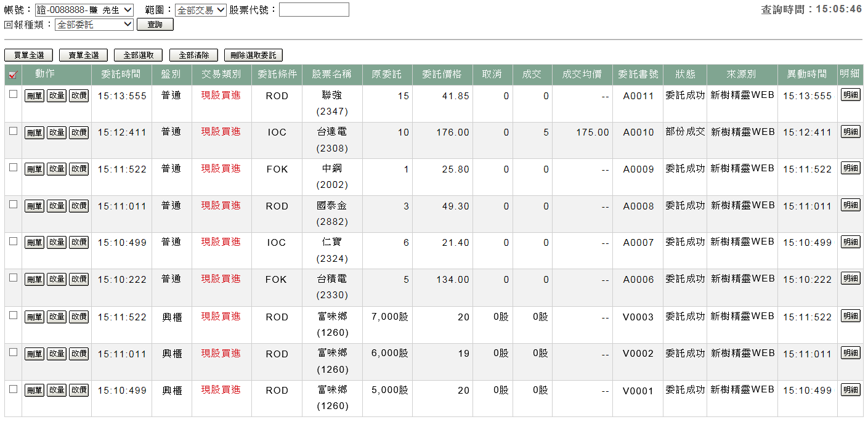Click the 買單全選 button
This screenshot has height=422, width=868.
pyautogui.click(x=29, y=55)
